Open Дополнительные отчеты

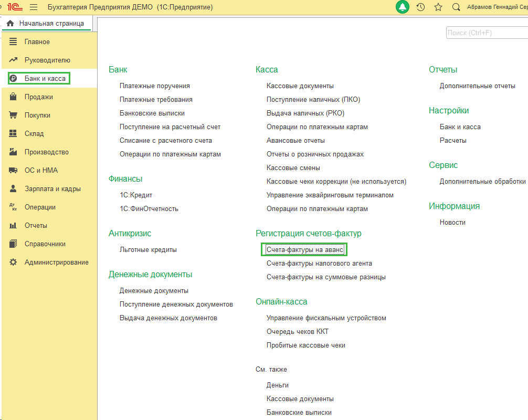coord(478,86)
